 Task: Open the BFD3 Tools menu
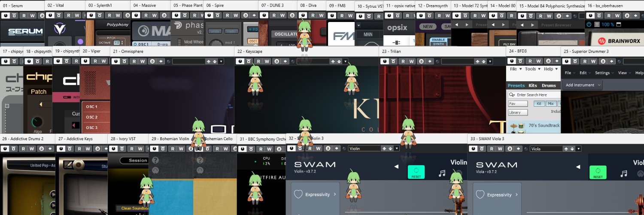tap(532, 69)
